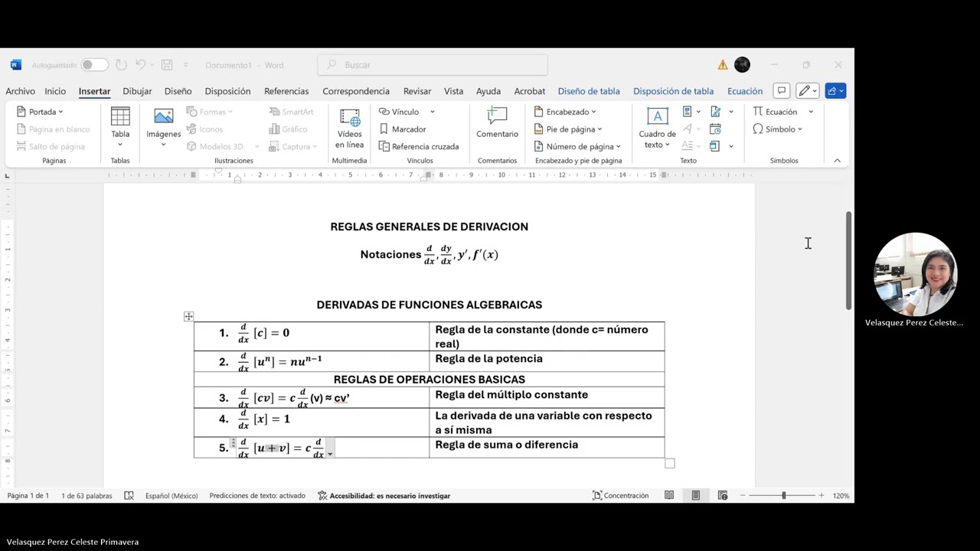Click the vertical scrollbar thumb
The image size is (980, 551).
coord(848,260)
